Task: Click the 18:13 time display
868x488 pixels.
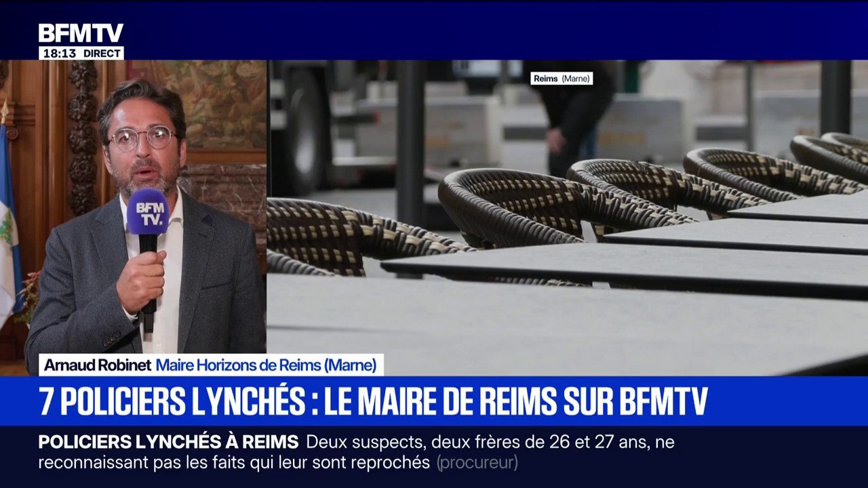Action: [x=60, y=53]
